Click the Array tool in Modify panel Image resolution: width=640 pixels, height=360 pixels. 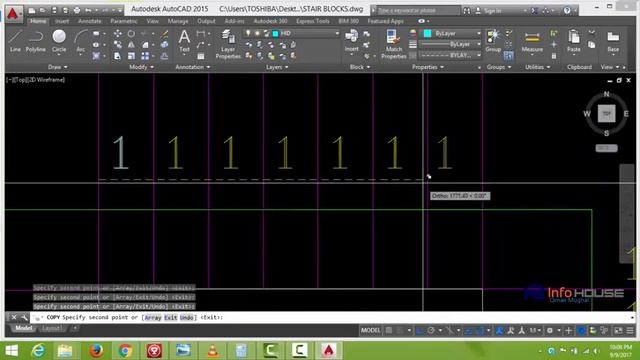click(145, 56)
